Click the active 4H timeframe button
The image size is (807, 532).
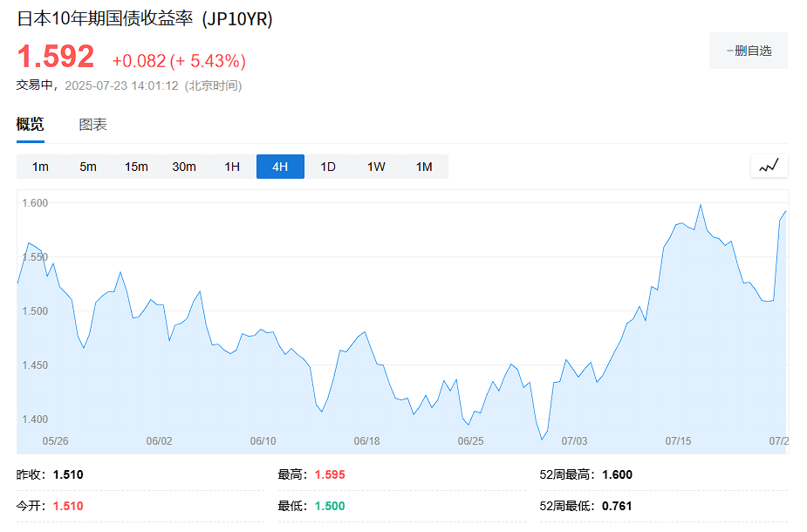point(280,167)
